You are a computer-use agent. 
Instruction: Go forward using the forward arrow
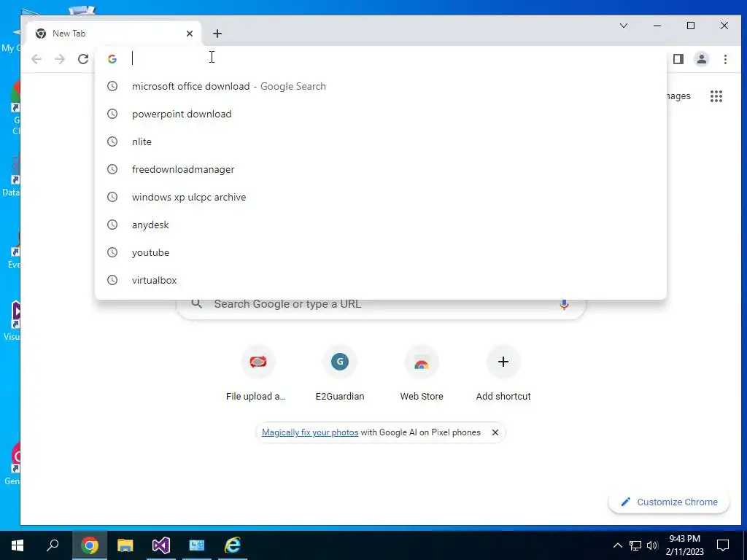pos(60,59)
